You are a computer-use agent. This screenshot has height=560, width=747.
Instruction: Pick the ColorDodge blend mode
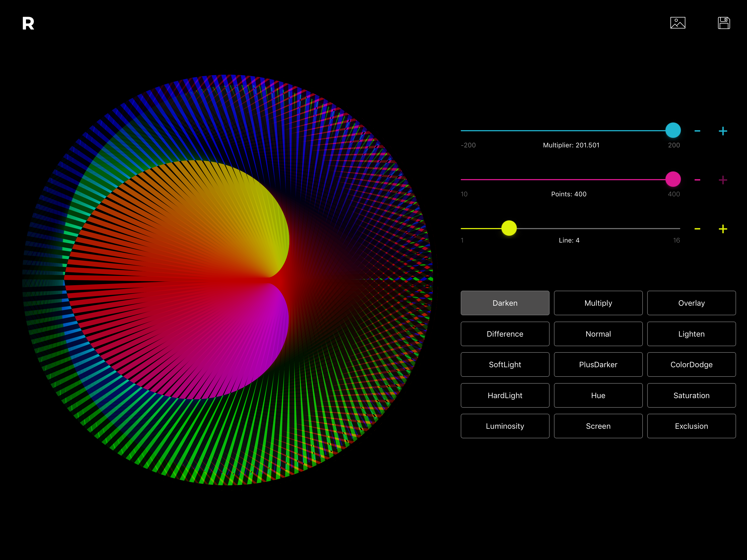pos(691,364)
